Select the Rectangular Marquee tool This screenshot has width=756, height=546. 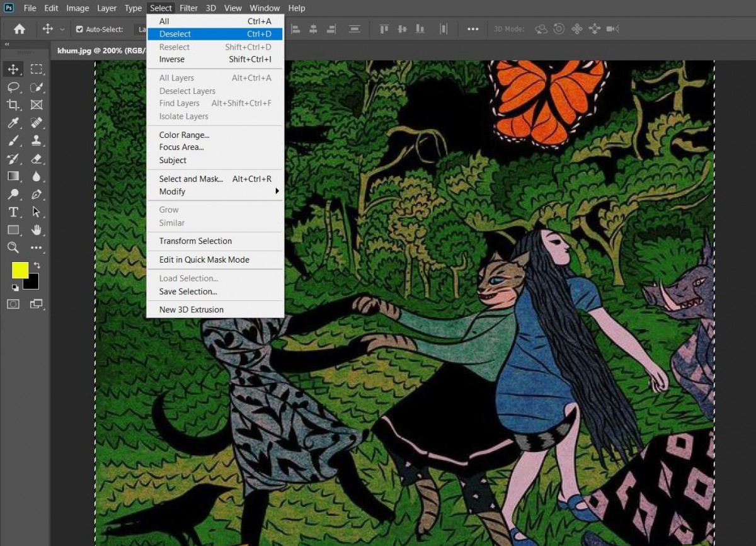click(37, 69)
